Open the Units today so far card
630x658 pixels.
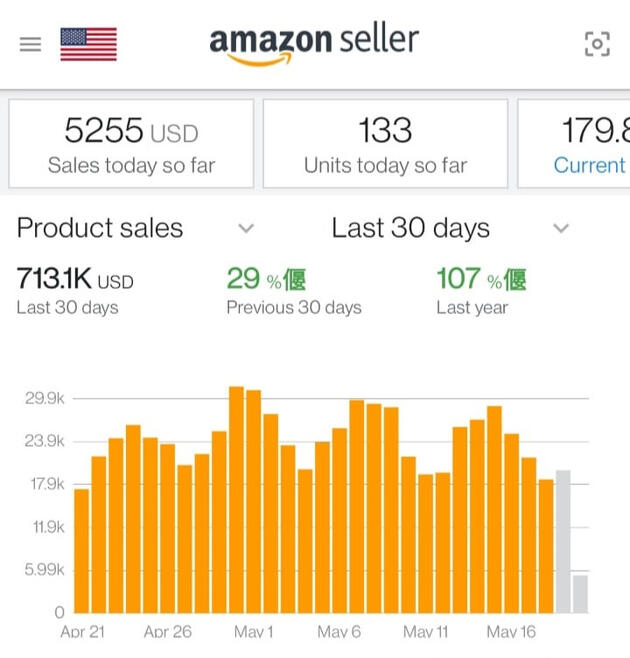click(385, 144)
